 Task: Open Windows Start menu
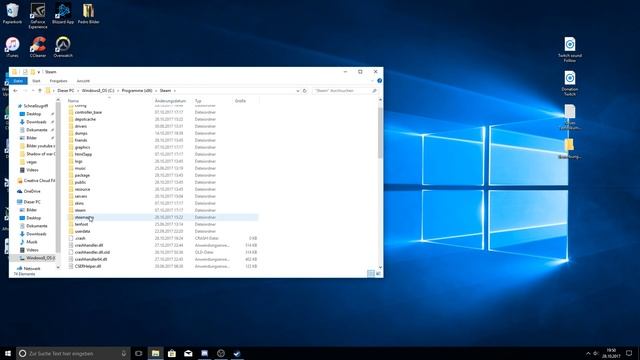point(8,353)
